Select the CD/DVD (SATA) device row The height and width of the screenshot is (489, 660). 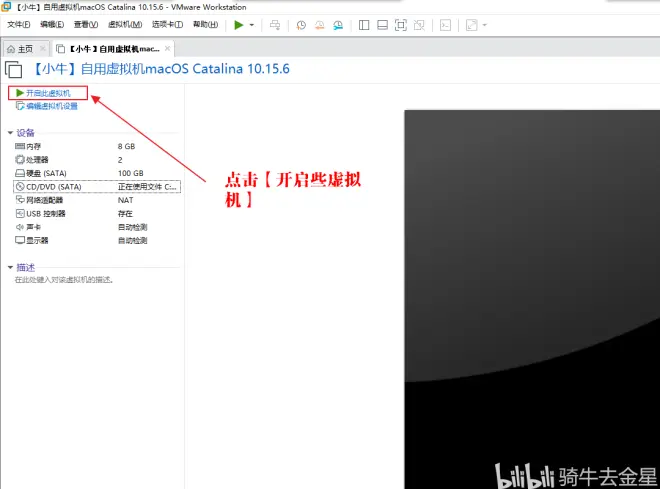[x=97, y=187]
